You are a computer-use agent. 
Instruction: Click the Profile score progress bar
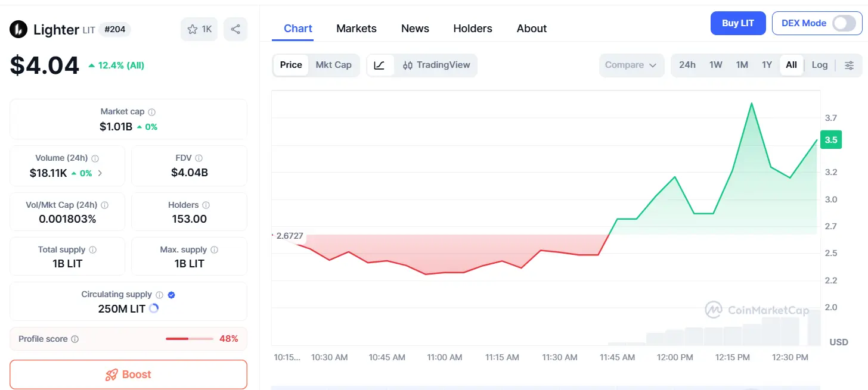pyautogui.click(x=190, y=339)
